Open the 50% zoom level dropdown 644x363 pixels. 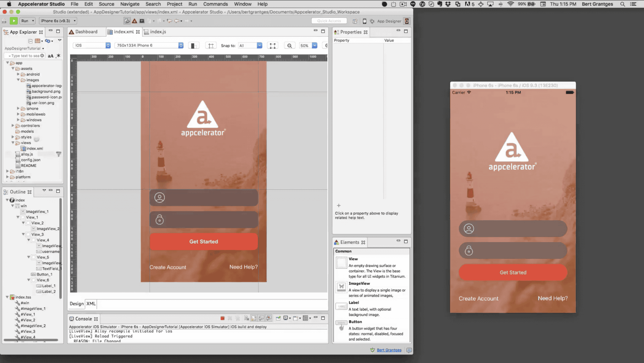[x=308, y=45]
